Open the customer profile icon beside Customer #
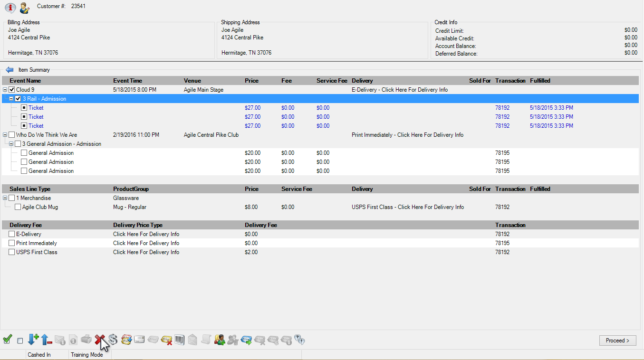644x360 pixels. coord(24,8)
